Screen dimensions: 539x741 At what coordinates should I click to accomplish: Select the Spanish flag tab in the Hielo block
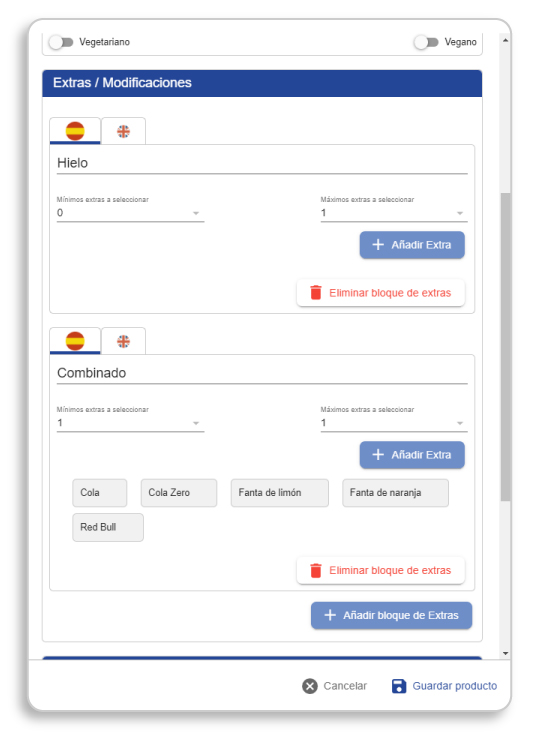tap(75, 131)
